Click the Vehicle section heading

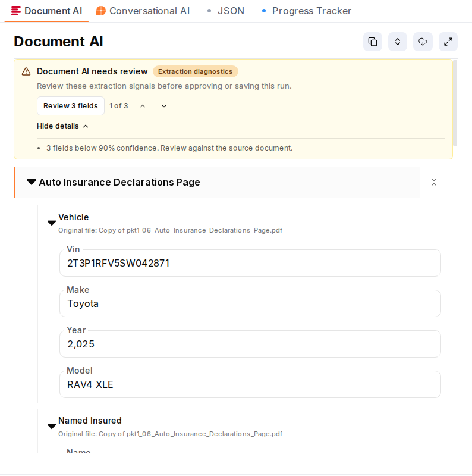73,217
